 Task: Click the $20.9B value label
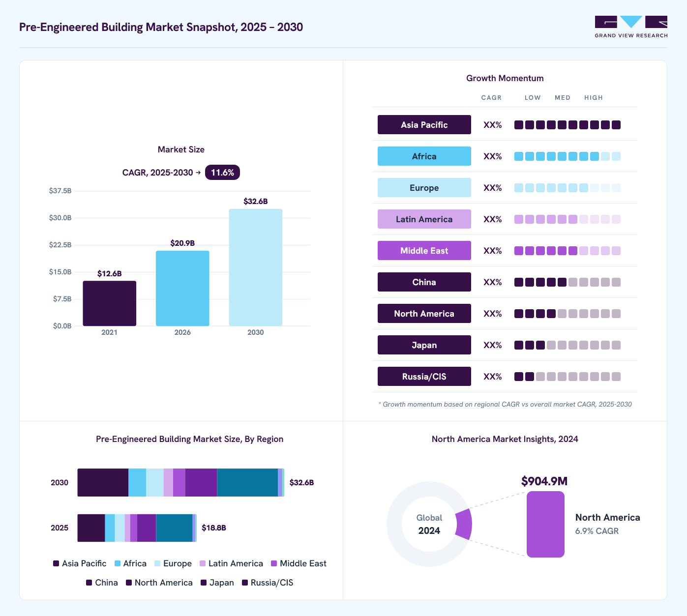(x=182, y=243)
